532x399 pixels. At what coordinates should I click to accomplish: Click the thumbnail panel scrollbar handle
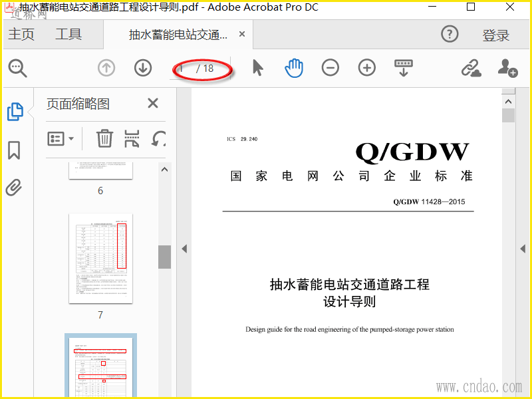tap(164, 257)
